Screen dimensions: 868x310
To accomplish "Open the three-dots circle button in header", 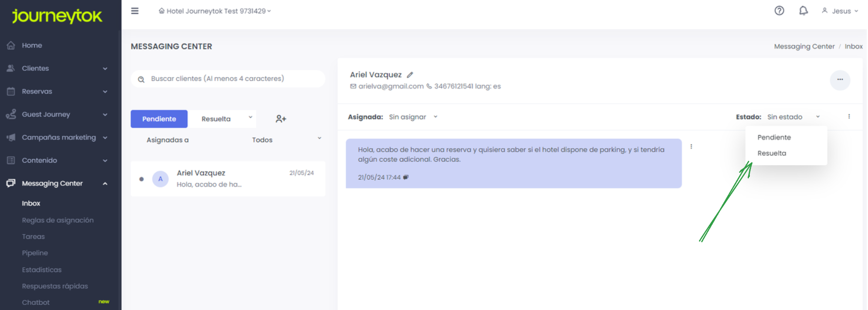I will click(x=840, y=80).
